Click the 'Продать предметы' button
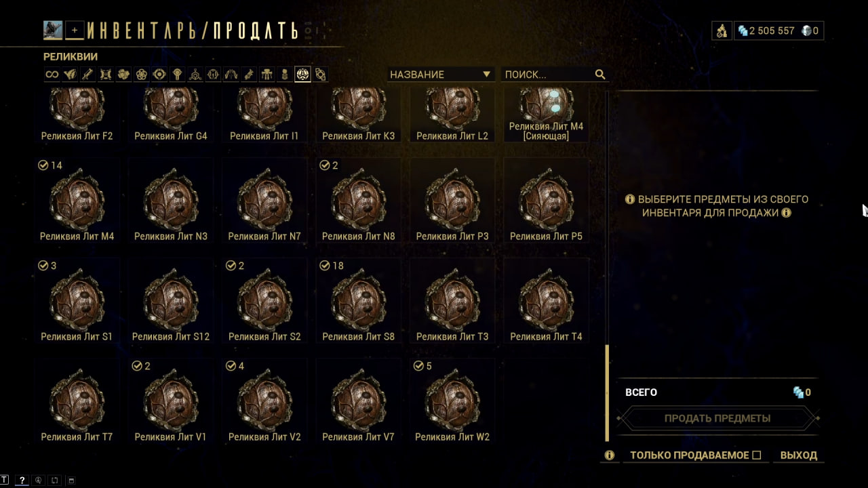This screenshot has height=488, width=868. click(x=717, y=418)
